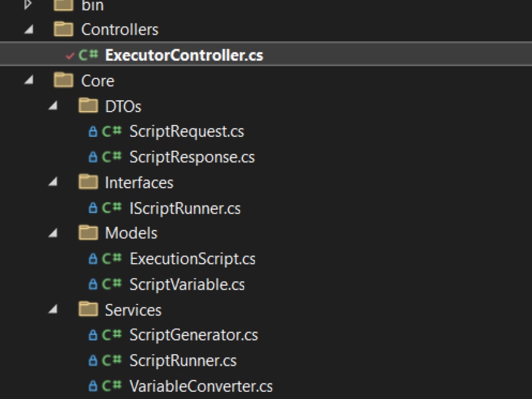Click the DTOs folder icon
The height and width of the screenshot is (399, 532).
(x=88, y=105)
